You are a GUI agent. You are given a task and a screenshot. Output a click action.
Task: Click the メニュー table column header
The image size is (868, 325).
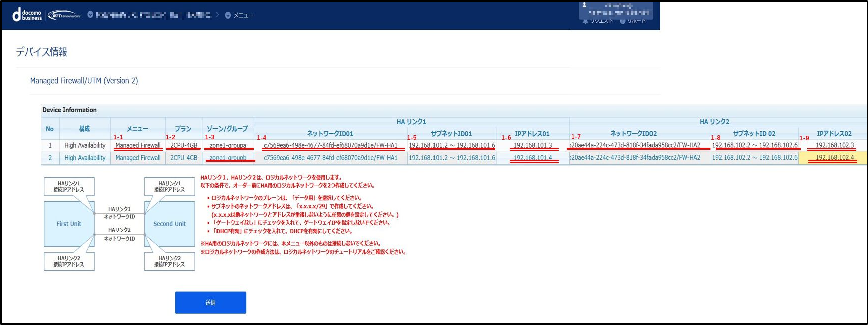coord(137,129)
